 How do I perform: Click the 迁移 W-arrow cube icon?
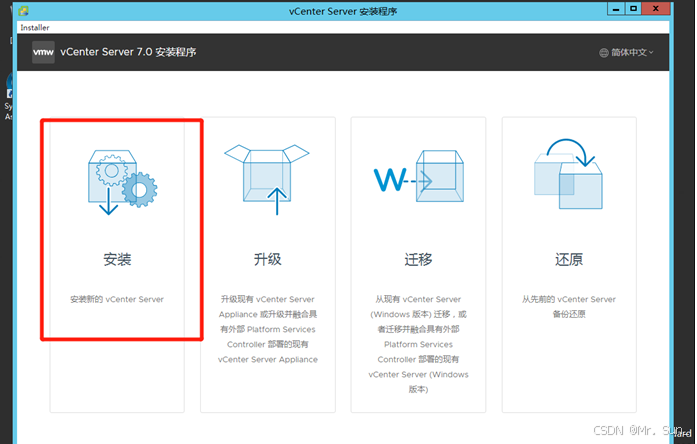click(x=419, y=176)
